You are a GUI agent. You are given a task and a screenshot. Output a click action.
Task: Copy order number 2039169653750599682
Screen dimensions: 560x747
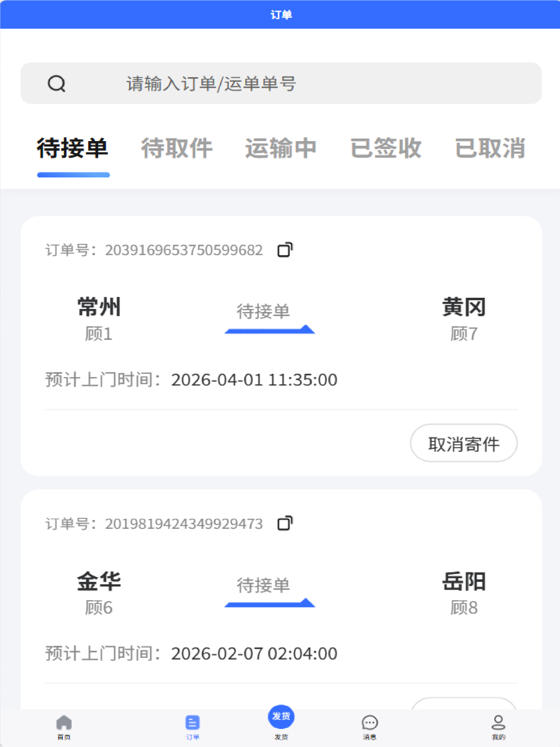285,250
